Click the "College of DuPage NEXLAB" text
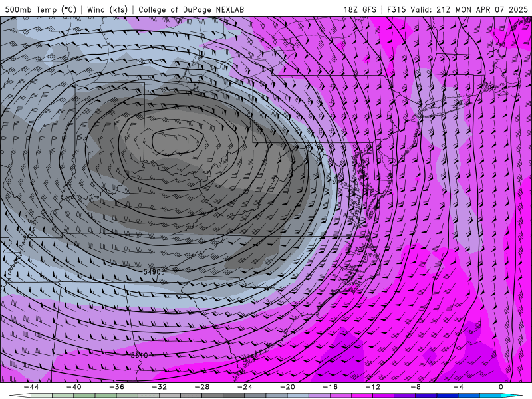The height and width of the screenshot is (399, 532). point(191,9)
